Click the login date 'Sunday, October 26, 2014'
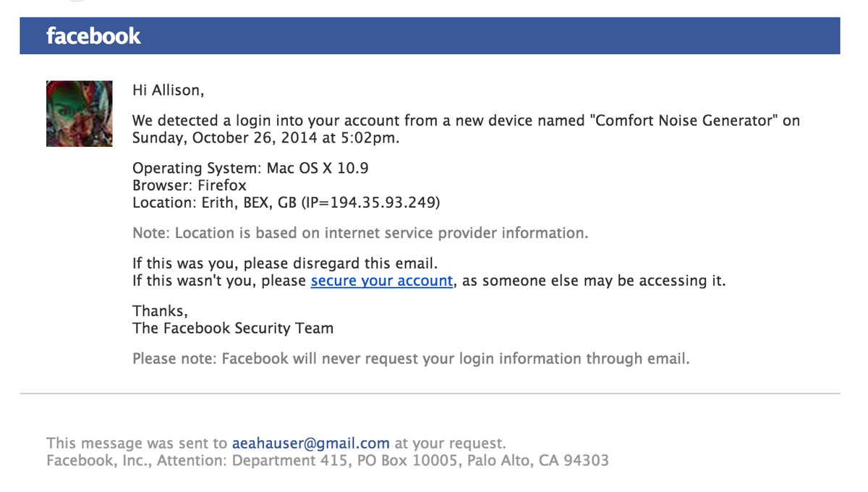The width and height of the screenshot is (868, 492). 214,138
